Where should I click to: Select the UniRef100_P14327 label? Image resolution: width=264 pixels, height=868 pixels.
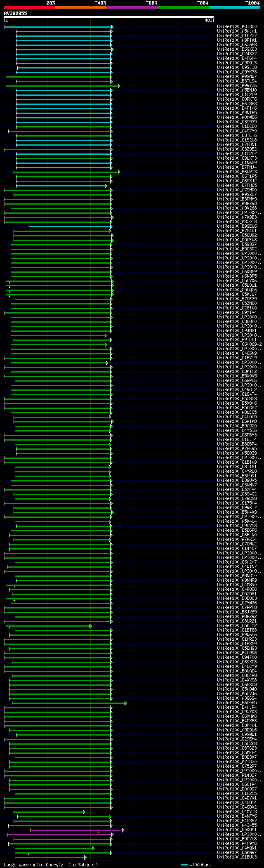(237, 776)
